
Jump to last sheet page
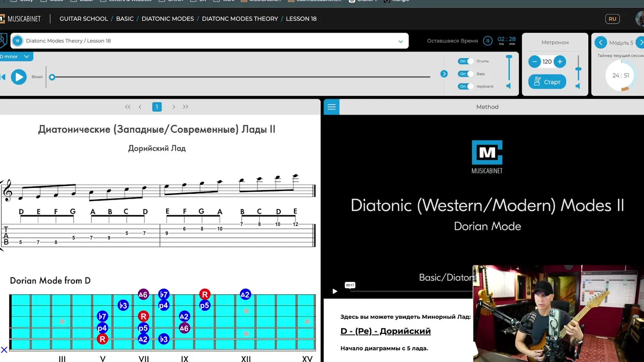coord(186,107)
